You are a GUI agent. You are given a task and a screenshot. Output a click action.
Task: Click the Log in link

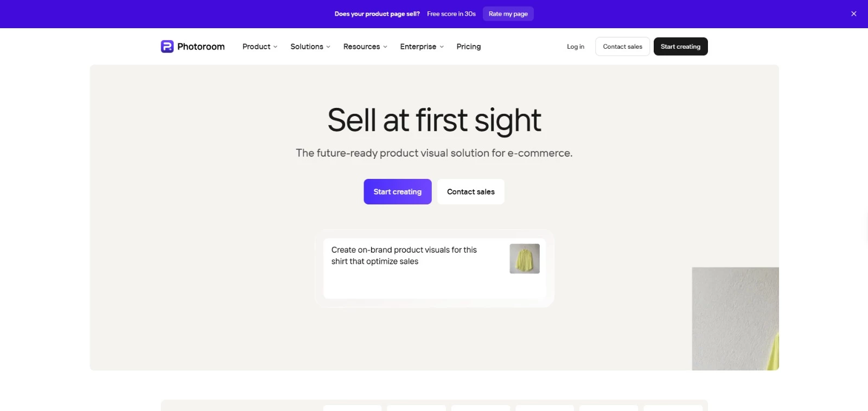click(x=576, y=47)
